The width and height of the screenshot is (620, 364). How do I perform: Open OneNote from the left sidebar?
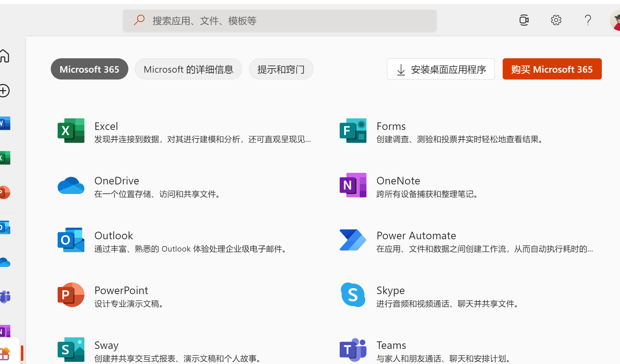coord(5,332)
